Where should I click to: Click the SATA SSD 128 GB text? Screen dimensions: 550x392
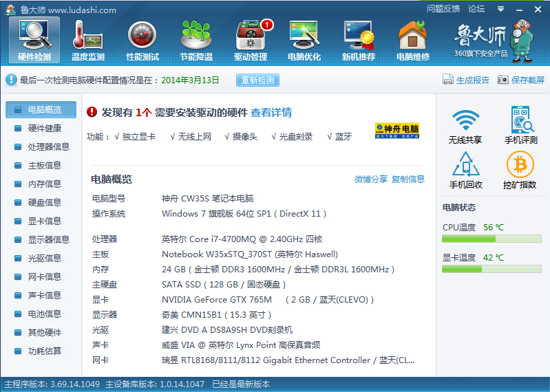(224, 285)
